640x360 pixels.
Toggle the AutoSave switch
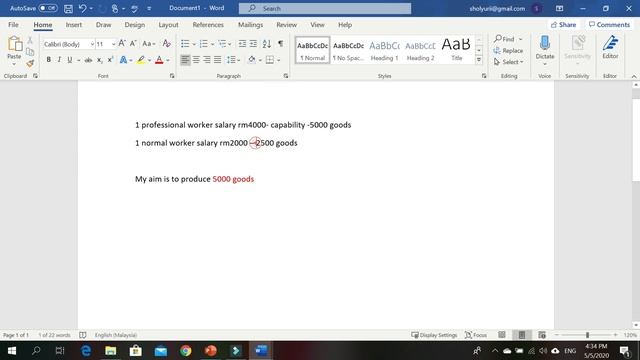(48, 8)
